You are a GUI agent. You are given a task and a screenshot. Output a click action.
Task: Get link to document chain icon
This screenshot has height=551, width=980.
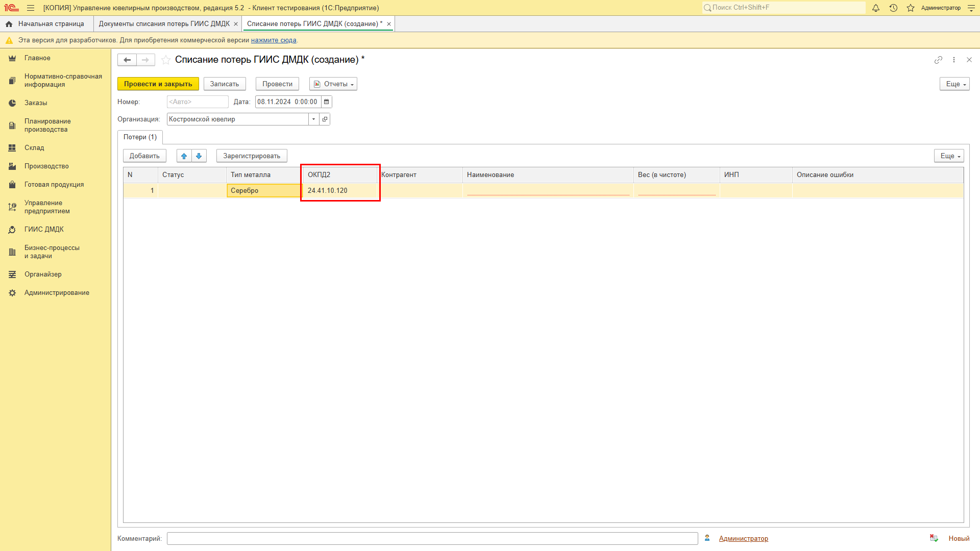coord(938,60)
